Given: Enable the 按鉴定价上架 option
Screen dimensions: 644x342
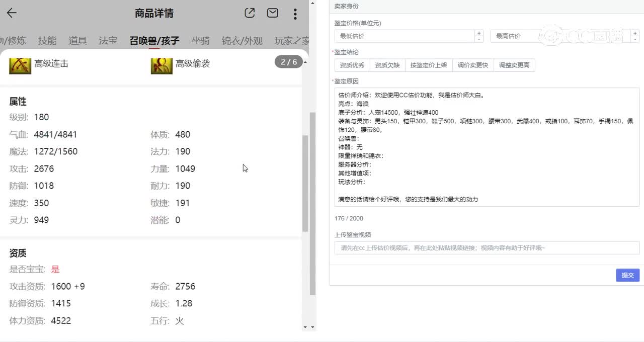Looking at the screenshot, I should click(x=429, y=65).
